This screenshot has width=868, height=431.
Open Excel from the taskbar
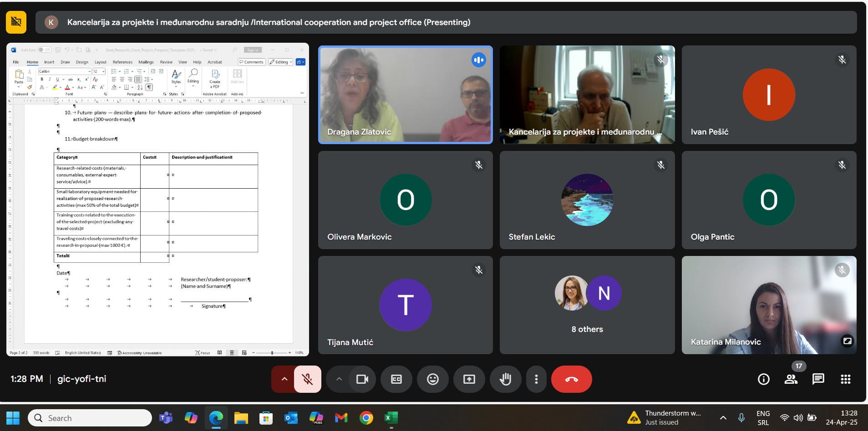(x=391, y=418)
